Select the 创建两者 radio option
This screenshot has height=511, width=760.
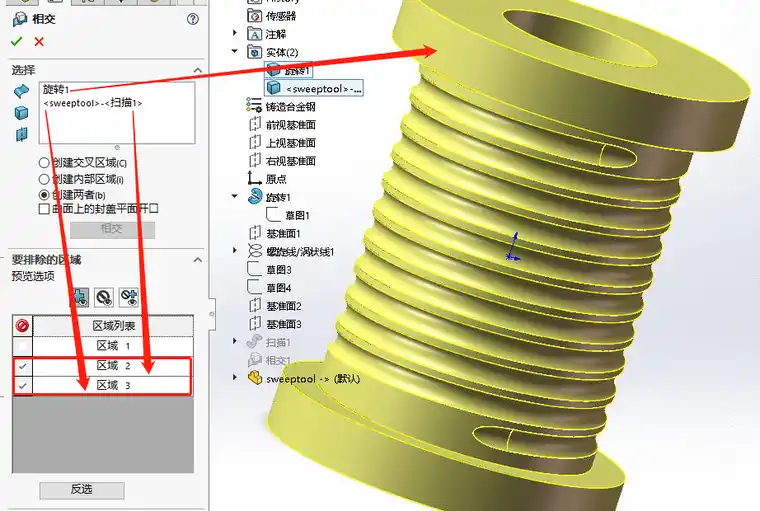[44, 195]
